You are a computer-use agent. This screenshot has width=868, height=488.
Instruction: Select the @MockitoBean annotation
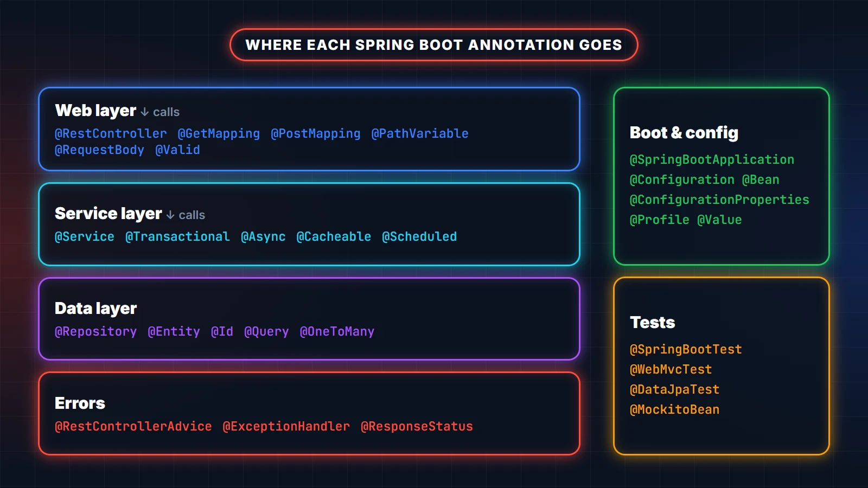point(674,409)
